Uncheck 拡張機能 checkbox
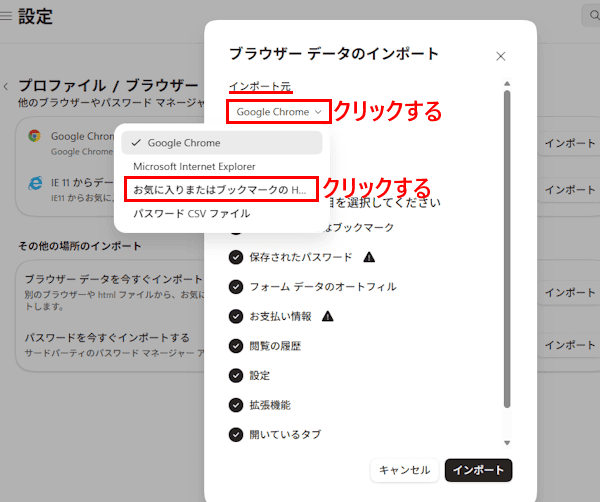 pyautogui.click(x=236, y=405)
